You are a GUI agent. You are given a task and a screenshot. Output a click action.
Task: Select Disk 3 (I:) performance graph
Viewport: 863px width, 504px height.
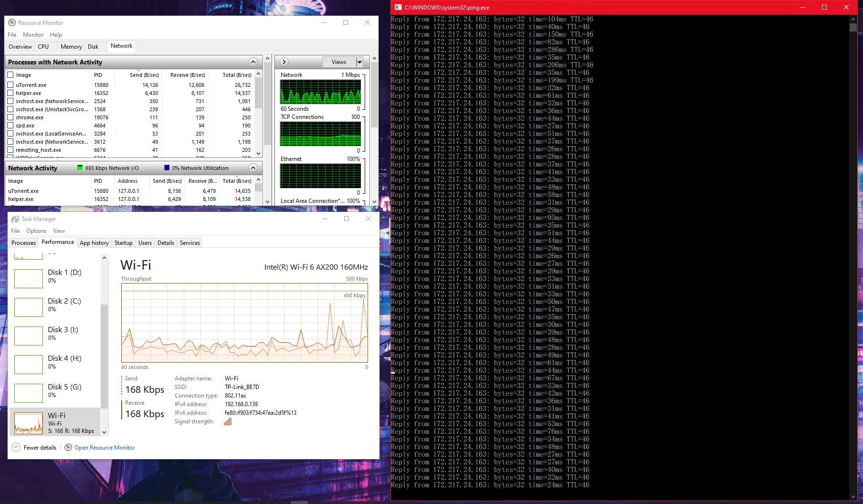(29, 336)
